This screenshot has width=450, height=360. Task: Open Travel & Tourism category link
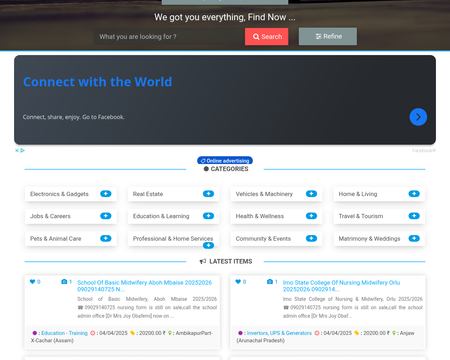click(361, 216)
